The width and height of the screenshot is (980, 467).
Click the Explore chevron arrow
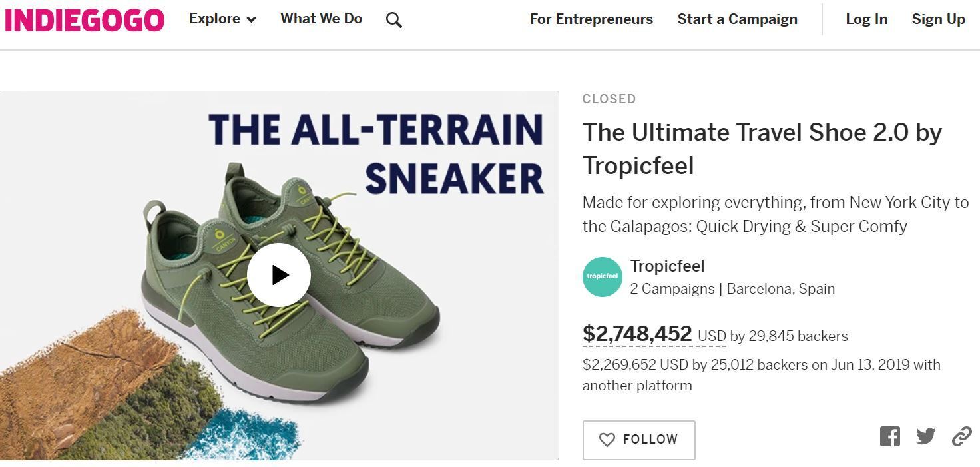click(252, 20)
